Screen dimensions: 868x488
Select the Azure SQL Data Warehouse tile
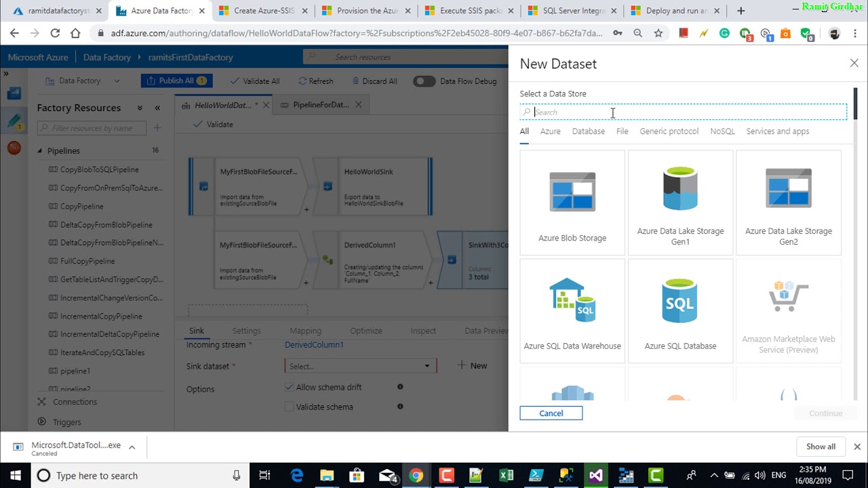(x=572, y=311)
